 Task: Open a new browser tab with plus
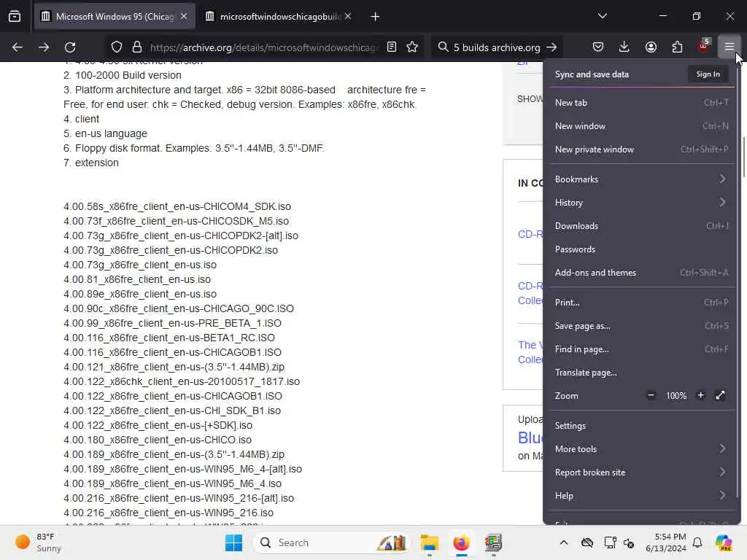point(375,17)
